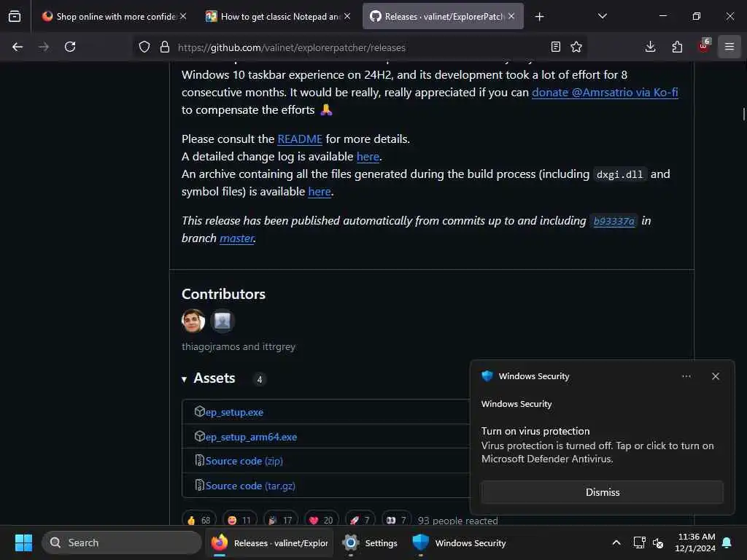Open Settings from the taskbar

tap(370, 542)
